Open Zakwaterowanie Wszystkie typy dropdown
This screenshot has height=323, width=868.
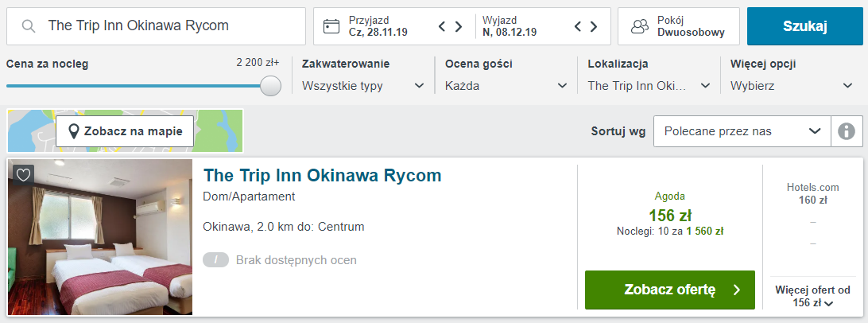pyautogui.click(x=363, y=86)
